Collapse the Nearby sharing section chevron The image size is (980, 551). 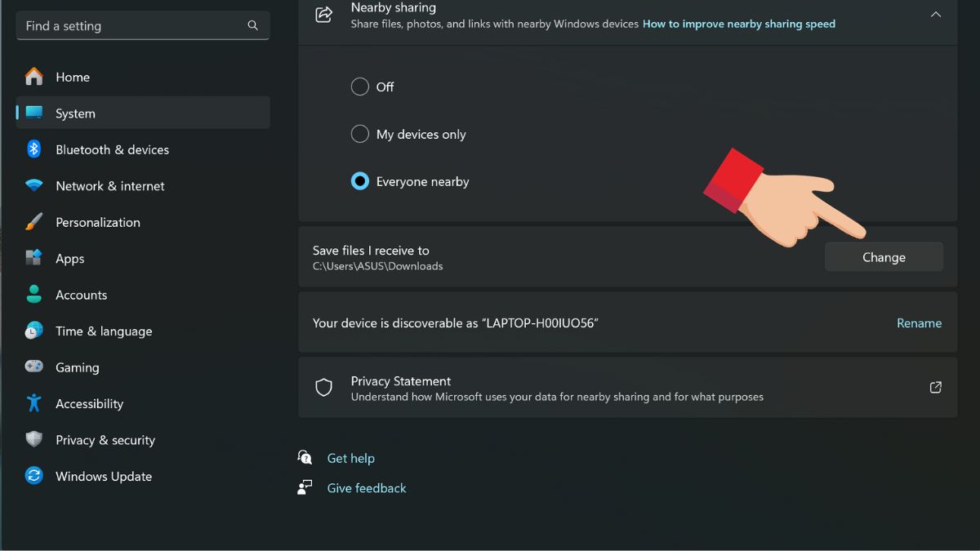936,15
